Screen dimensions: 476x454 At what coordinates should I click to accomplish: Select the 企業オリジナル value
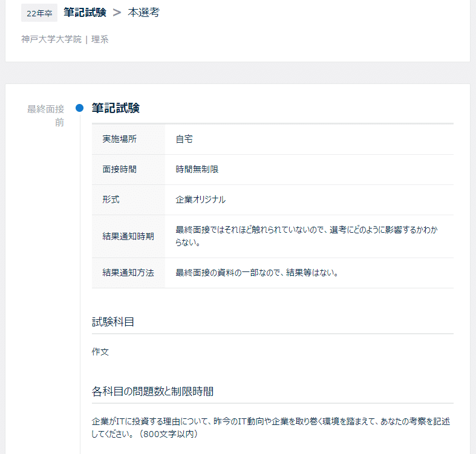[x=201, y=199]
